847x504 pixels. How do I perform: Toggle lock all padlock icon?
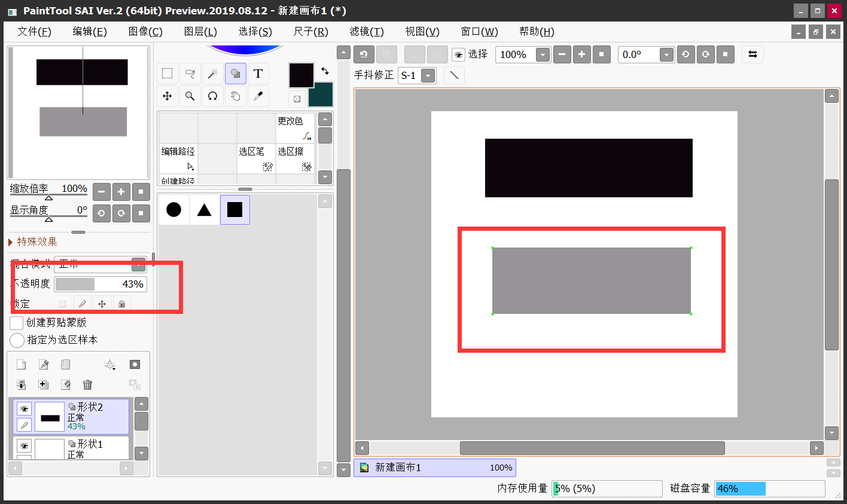click(x=122, y=304)
